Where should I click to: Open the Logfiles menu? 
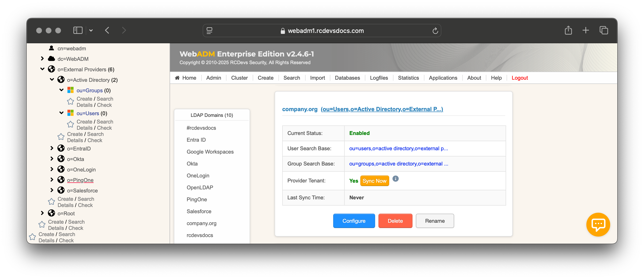379,78
